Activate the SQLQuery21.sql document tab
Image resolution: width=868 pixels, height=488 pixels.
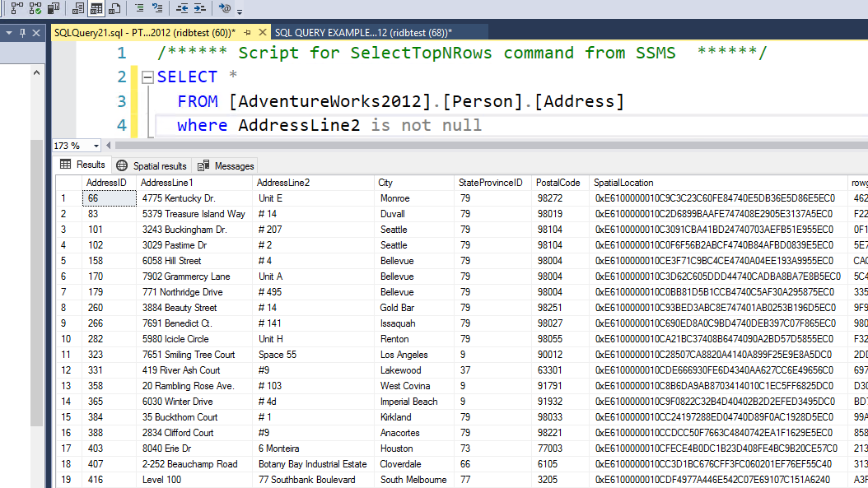[x=145, y=33]
